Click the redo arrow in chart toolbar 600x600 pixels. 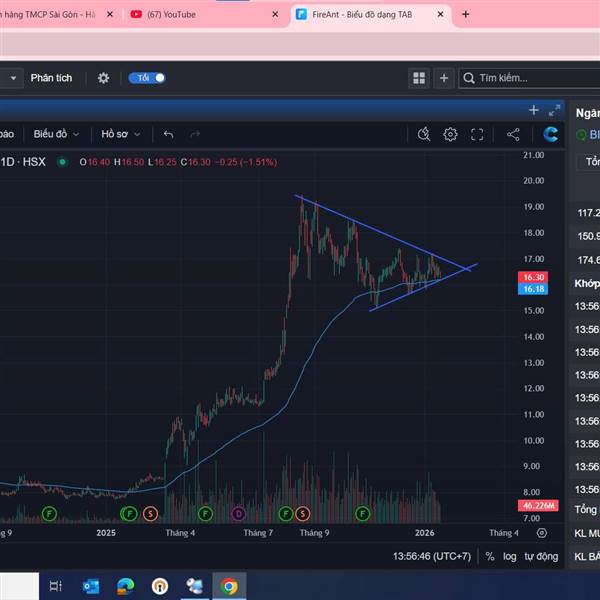pyautogui.click(x=195, y=134)
